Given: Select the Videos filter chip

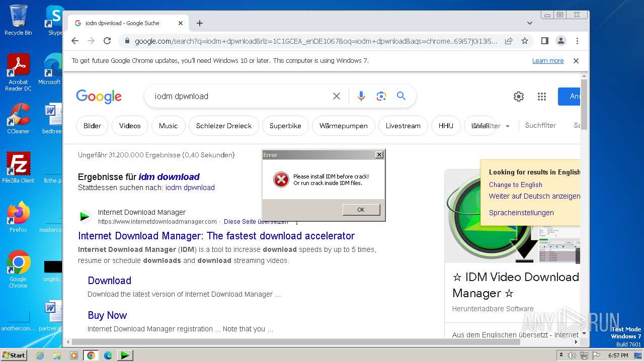Looking at the screenshot, I should tap(130, 126).
